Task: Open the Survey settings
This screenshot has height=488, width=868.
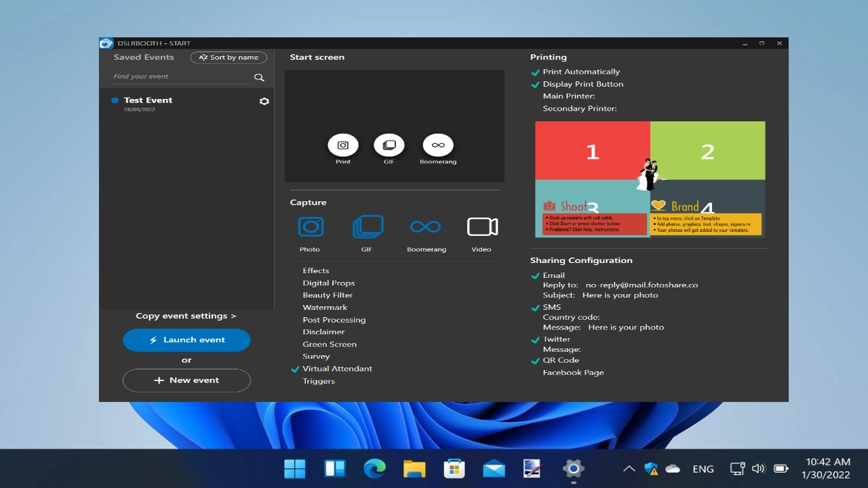Action: (x=316, y=357)
